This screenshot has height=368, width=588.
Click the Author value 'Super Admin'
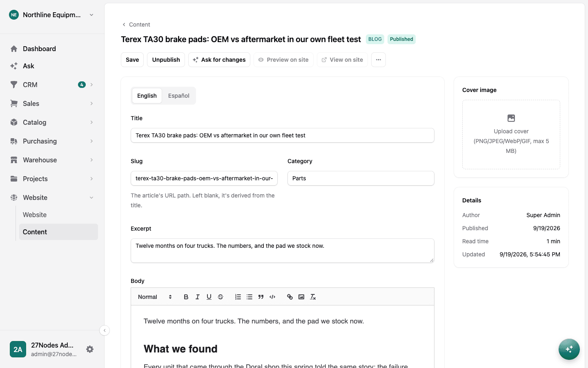point(543,215)
